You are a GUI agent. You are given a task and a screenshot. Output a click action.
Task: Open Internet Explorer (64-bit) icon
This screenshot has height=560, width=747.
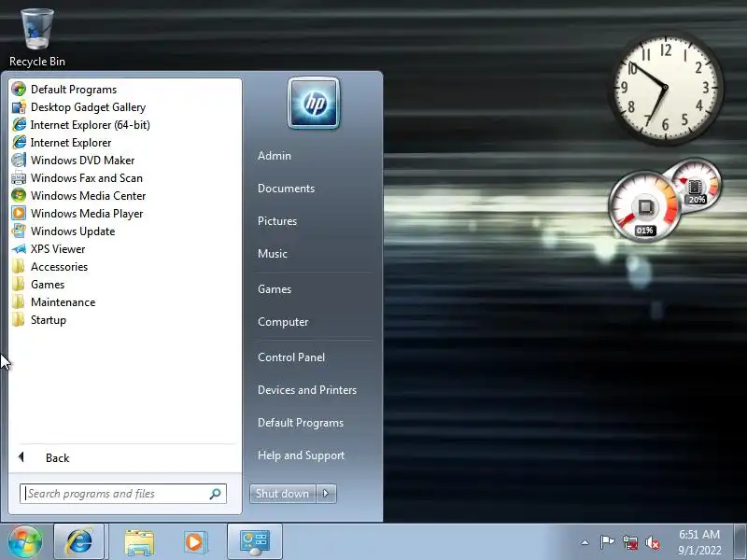(x=19, y=125)
